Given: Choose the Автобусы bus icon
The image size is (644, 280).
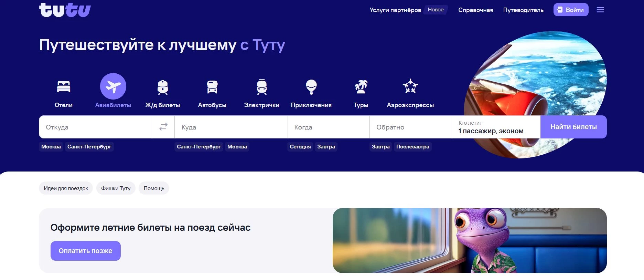Looking at the screenshot, I should (212, 87).
